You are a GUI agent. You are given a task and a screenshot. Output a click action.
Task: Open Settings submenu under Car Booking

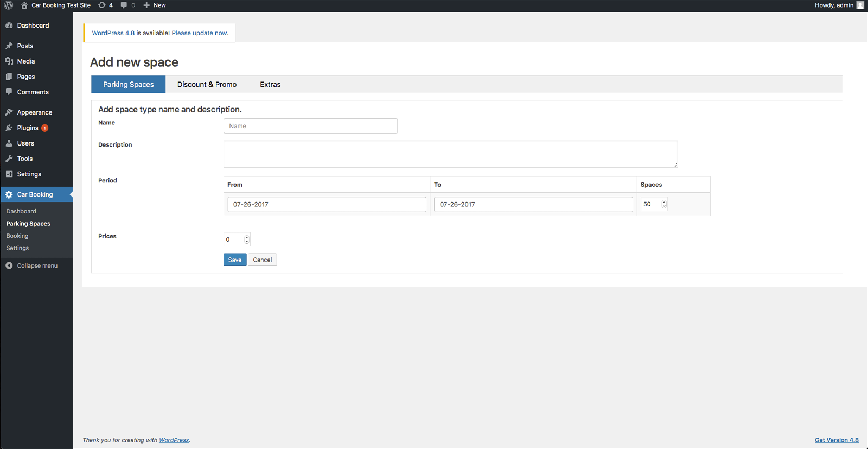pos(17,248)
